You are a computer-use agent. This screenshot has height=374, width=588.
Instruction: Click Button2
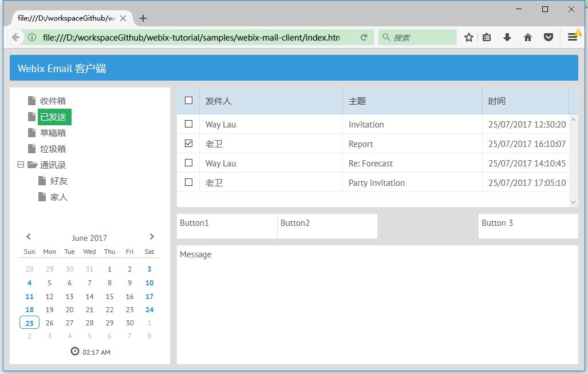327,226
